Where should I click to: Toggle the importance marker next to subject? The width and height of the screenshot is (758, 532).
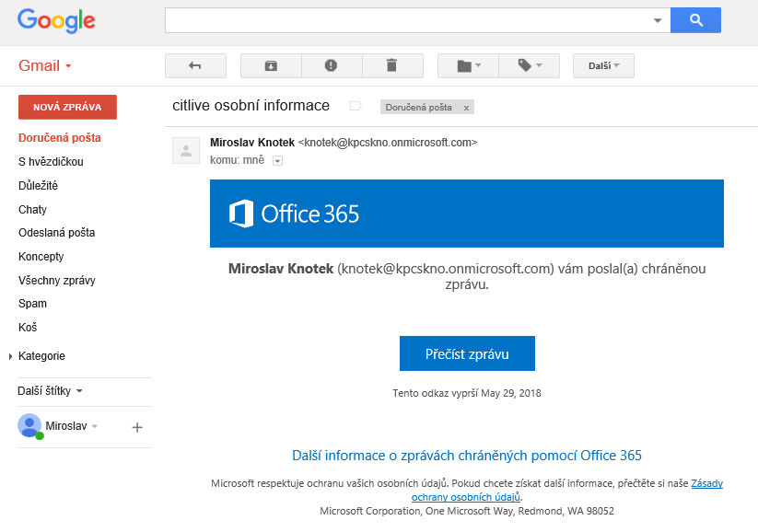pos(356,106)
